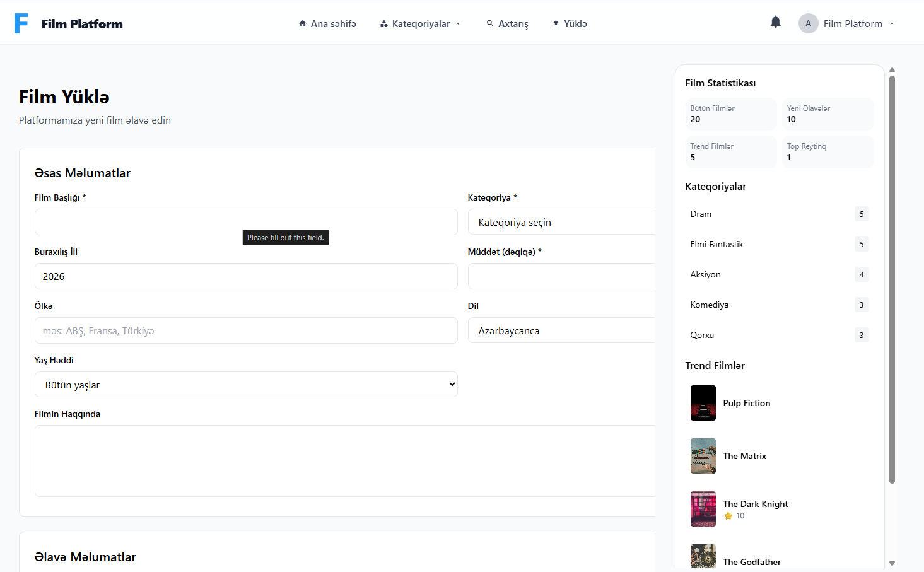924x572 pixels.
Task: Click the star rating icon under Dark Knight
Action: 728,516
